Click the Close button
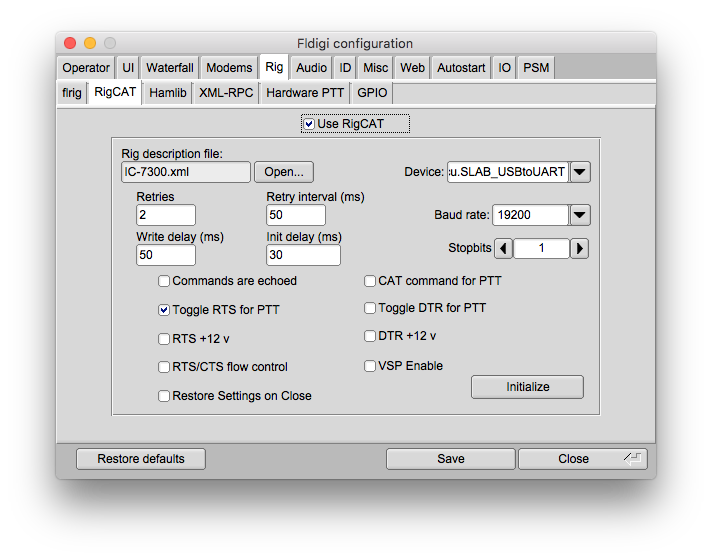Screen dimensions: 712x559 pos(583,459)
